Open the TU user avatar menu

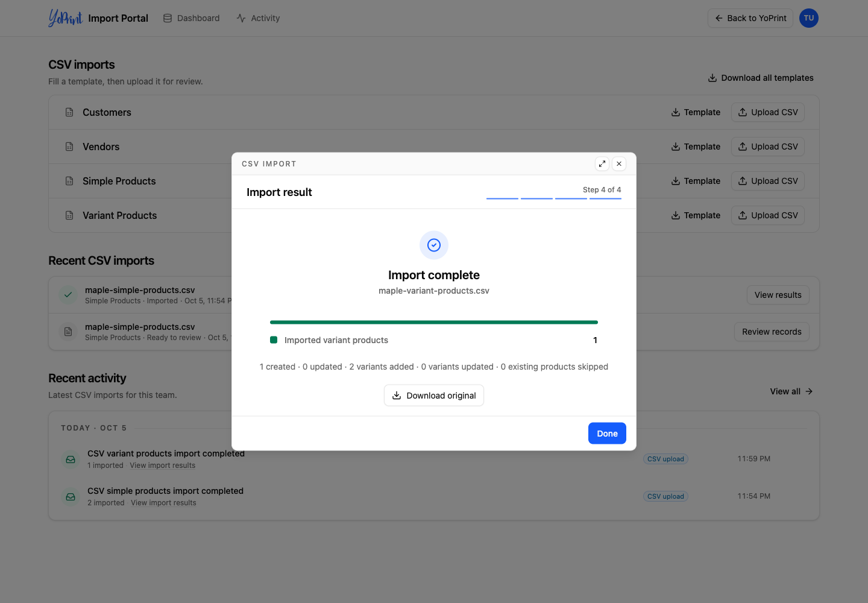coord(808,18)
